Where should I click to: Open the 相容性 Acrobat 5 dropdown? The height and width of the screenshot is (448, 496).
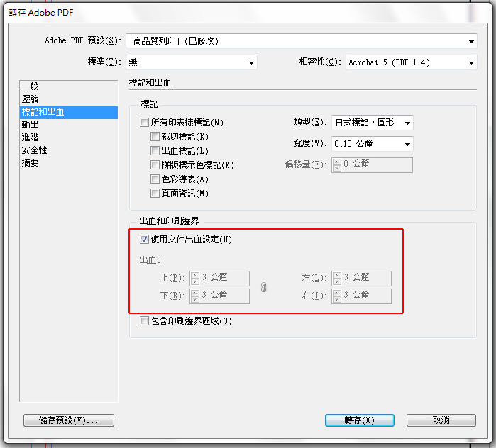(412, 62)
